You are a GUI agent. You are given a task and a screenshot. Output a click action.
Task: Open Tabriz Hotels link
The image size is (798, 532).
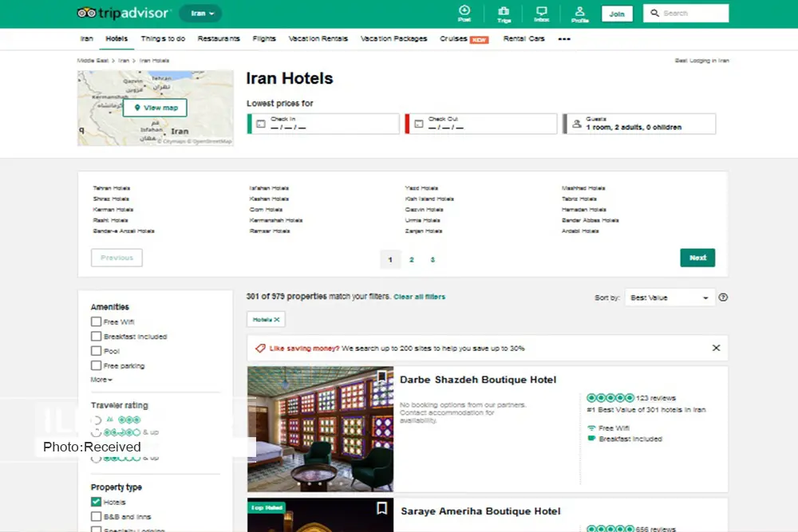point(579,199)
